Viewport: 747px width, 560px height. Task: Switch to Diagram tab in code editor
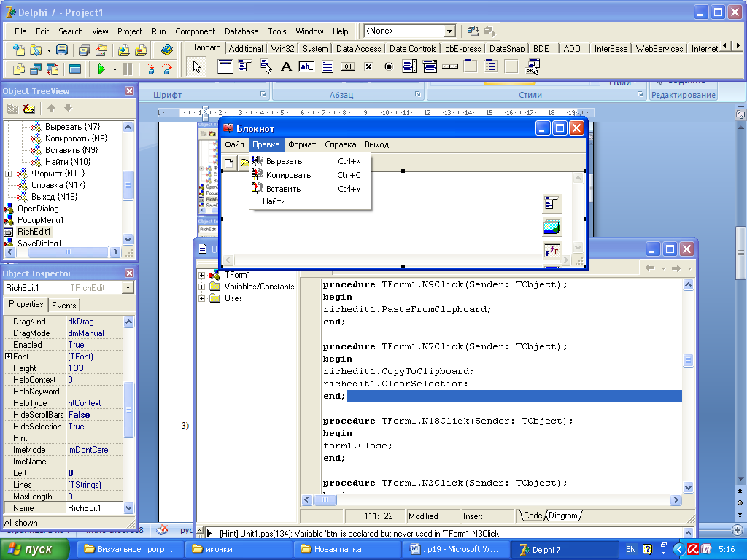coord(563,516)
